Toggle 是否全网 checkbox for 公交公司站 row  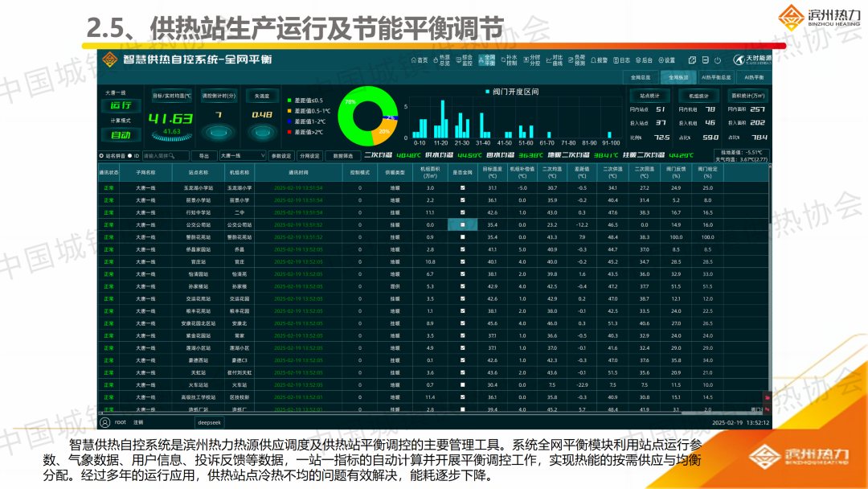click(x=462, y=224)
